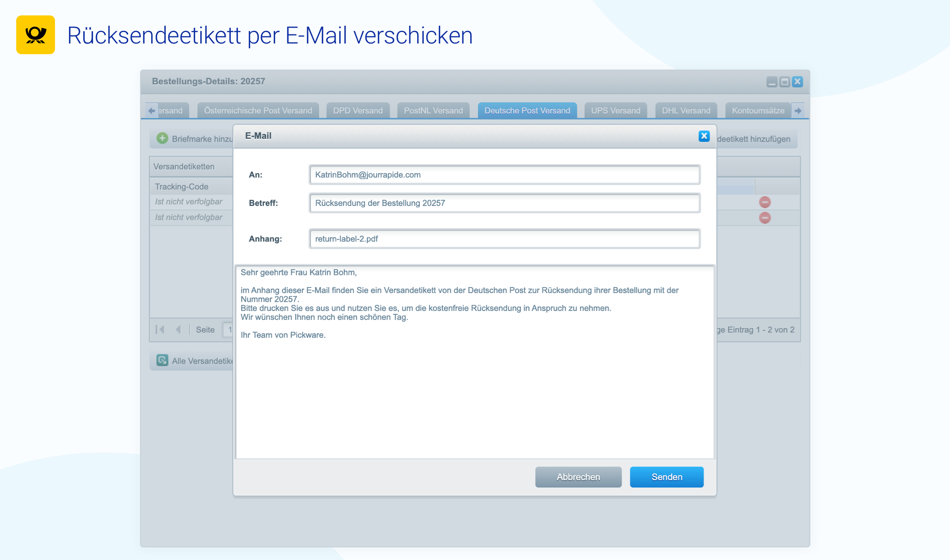
Task: Select the Deutsche Post Versand tab
Action: 527,111
